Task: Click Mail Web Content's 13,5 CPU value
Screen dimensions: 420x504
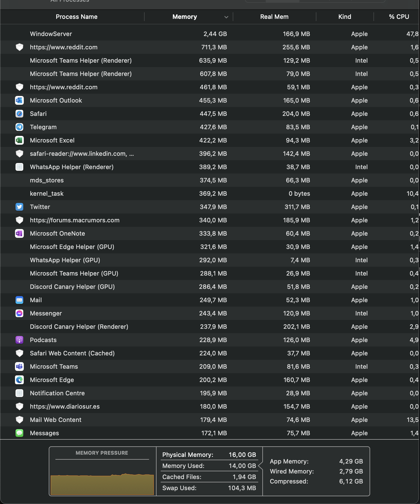Action: tap(413, 420)
